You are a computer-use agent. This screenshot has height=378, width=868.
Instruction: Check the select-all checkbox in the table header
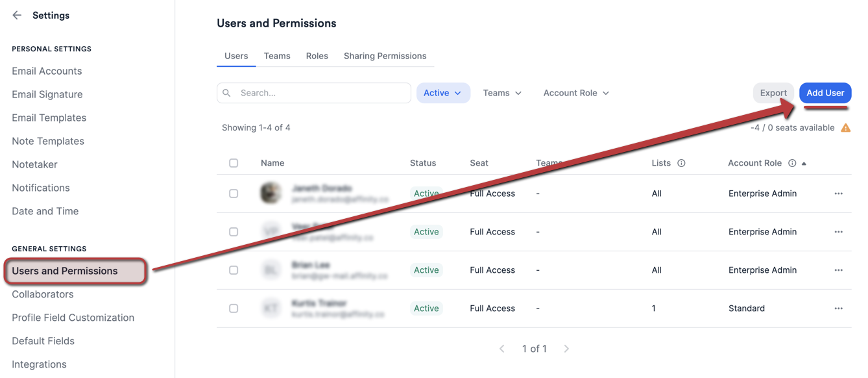point(234,163)
